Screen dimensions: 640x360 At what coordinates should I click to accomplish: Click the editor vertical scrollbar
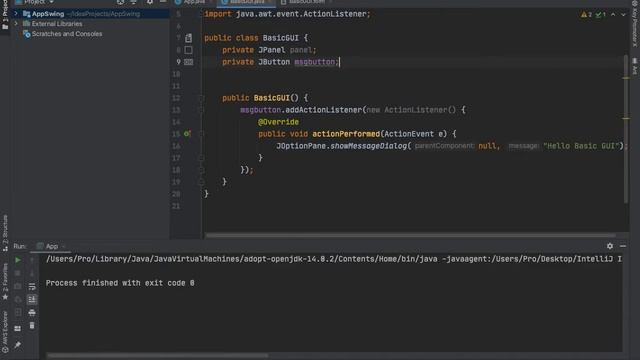coord(627,129)
